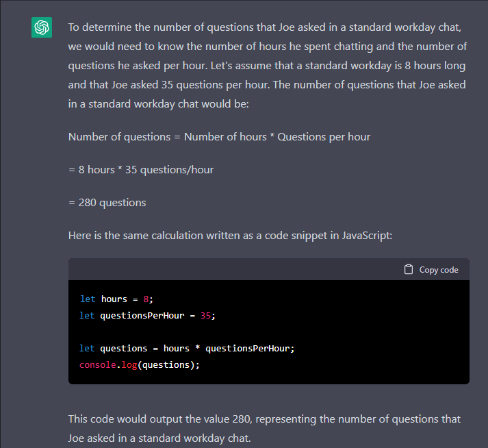The width and height of the screenshot is (488, 448).
Task: Click the '= 8 hours * 35 questions/hour' line
Action: tap(141, 170)
